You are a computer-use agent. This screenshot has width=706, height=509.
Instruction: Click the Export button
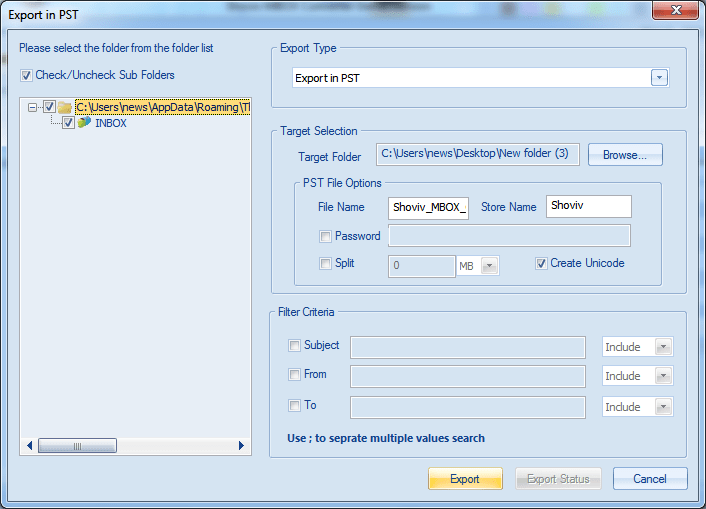pyautogui.click(x=465, y=479)
